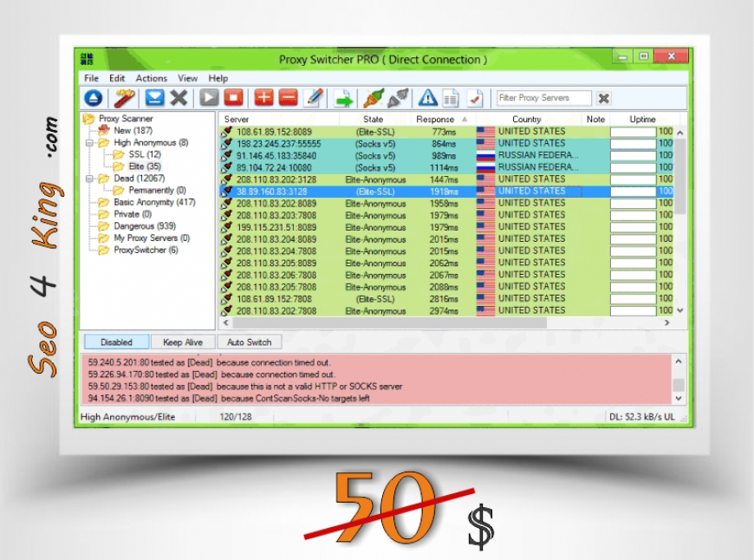This screenshot has width=754, height=560.
Task: Click the blue download proxy list icon
Action: pyautogui.click(x=154, y=98)
